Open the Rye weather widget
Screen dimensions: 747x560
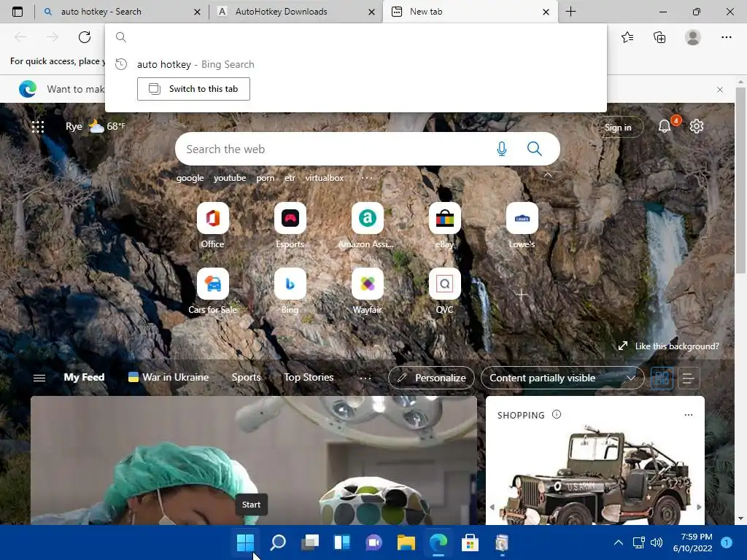click(x=96, y=126)
